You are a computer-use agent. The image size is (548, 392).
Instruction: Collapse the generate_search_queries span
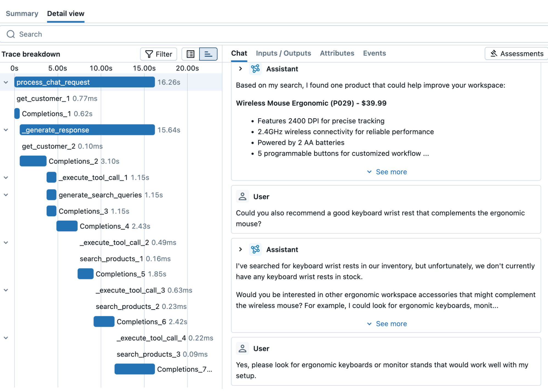[x=6, y=195]
